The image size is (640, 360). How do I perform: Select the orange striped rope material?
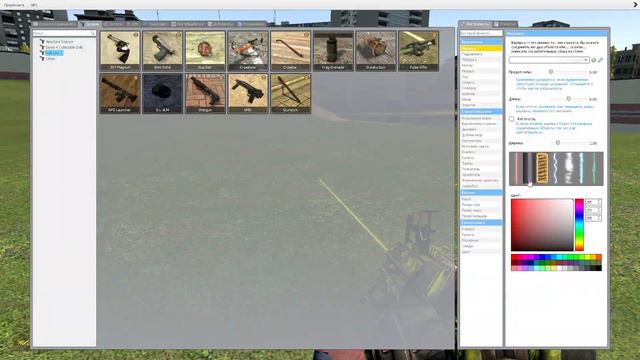click(x=542, y=168)
